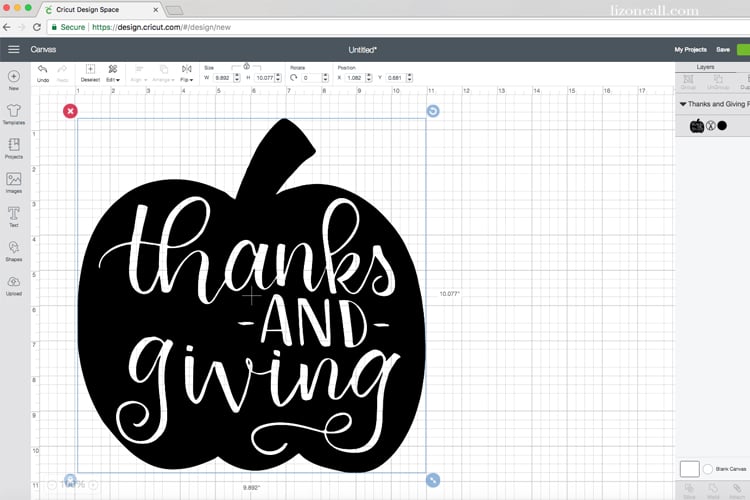Click the Y position input field
Screen dimensions: 750x500
[x=395, y=78]
